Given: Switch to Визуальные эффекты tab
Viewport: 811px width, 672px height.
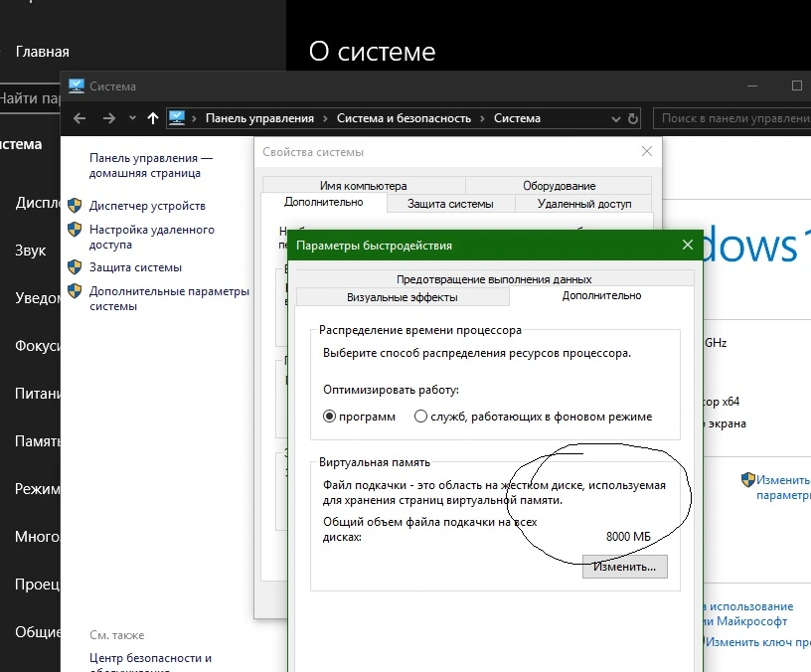Looking at the screenshot, I should [403, 297].
